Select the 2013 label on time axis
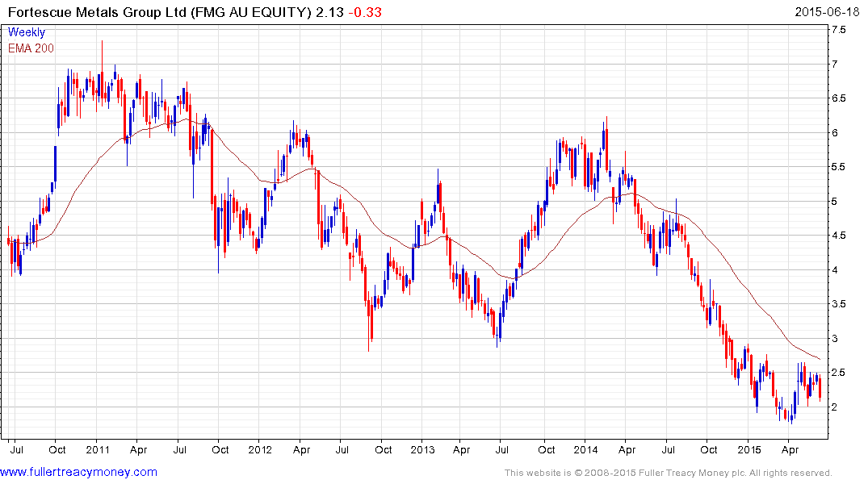The image size is (868, 484). click(422, 449)
